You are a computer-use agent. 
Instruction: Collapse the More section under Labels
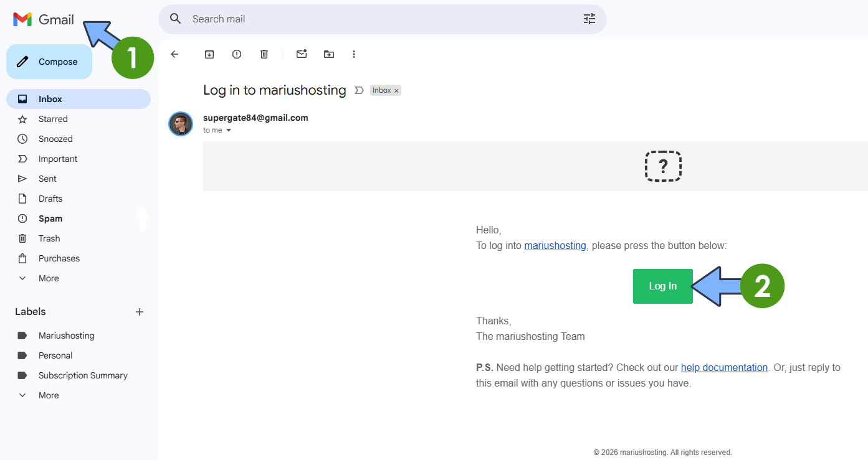[49, 395]
